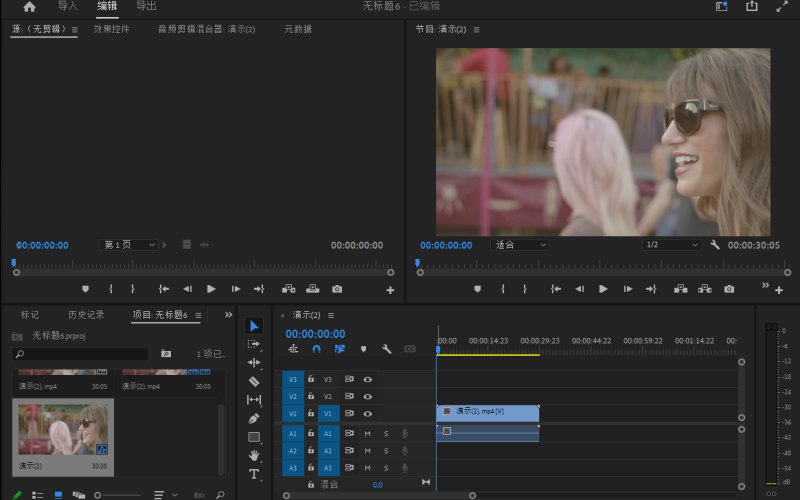Switch to the 导入 workspace tab
Screen dimensions: 800x500
coord(67,6)
